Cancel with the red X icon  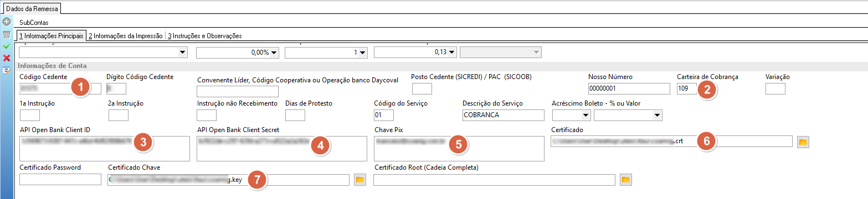(7, 58)
